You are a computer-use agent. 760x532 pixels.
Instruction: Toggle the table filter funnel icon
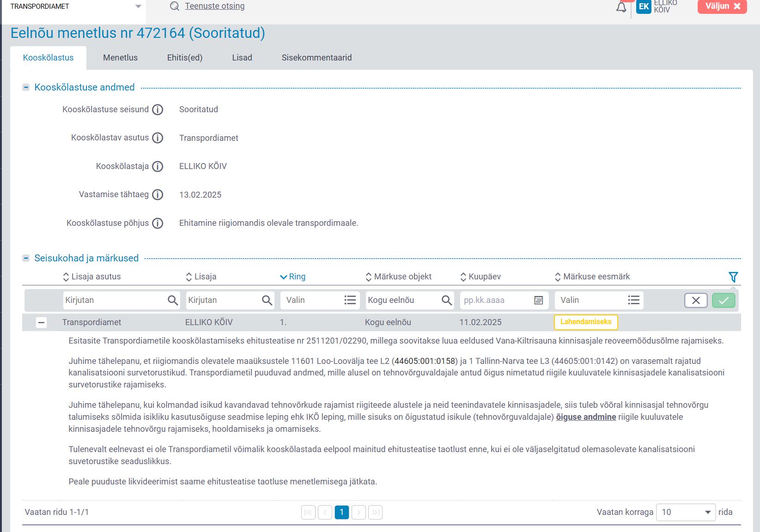click(733, 277)
